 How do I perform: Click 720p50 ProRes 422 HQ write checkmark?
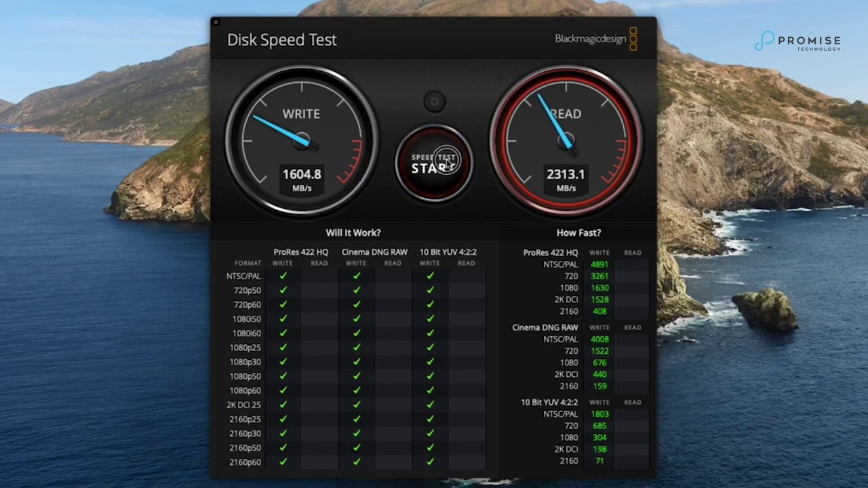pos(283,290)
